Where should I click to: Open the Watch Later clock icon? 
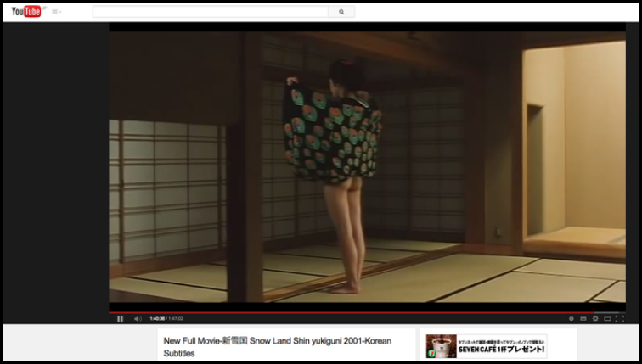point(572,318)
